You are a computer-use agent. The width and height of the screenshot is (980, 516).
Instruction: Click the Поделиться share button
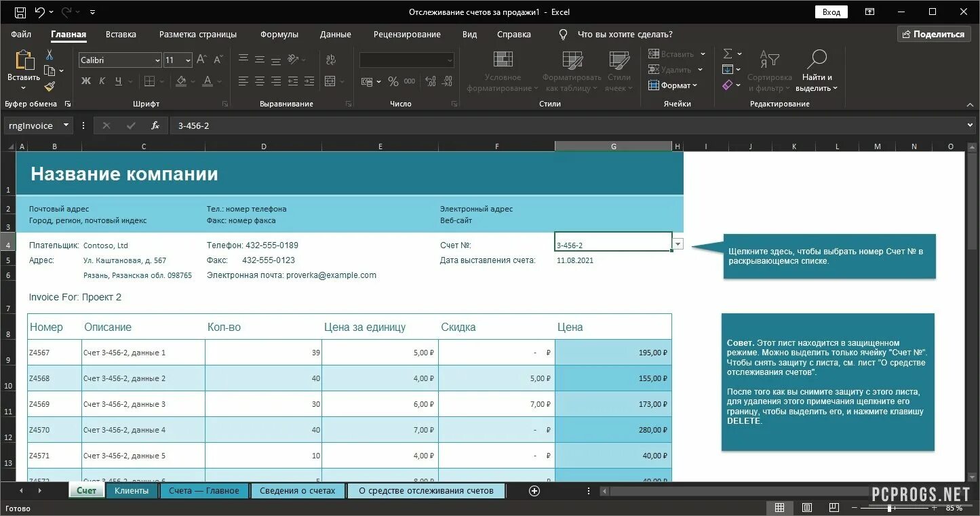tap(933, 34)
